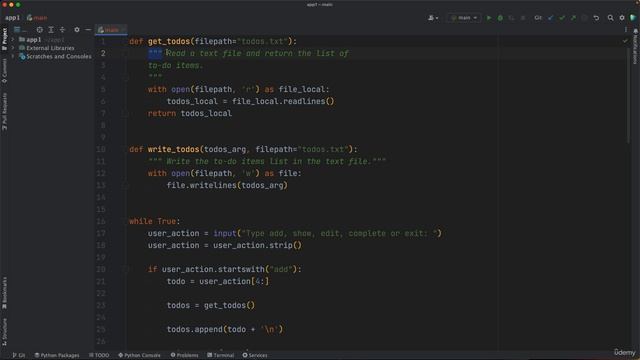Hide the Project tool window
This screenshot has width=640, height=360.
88,30
